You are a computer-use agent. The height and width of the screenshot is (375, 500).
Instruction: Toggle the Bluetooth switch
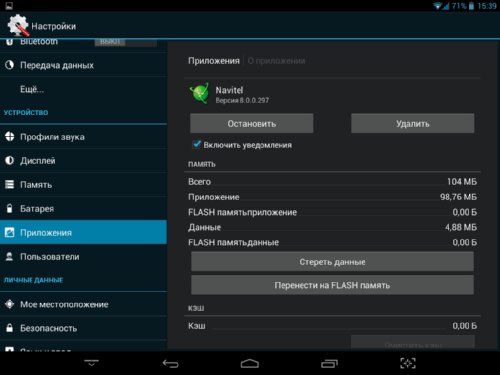click(x=126, y=42)
